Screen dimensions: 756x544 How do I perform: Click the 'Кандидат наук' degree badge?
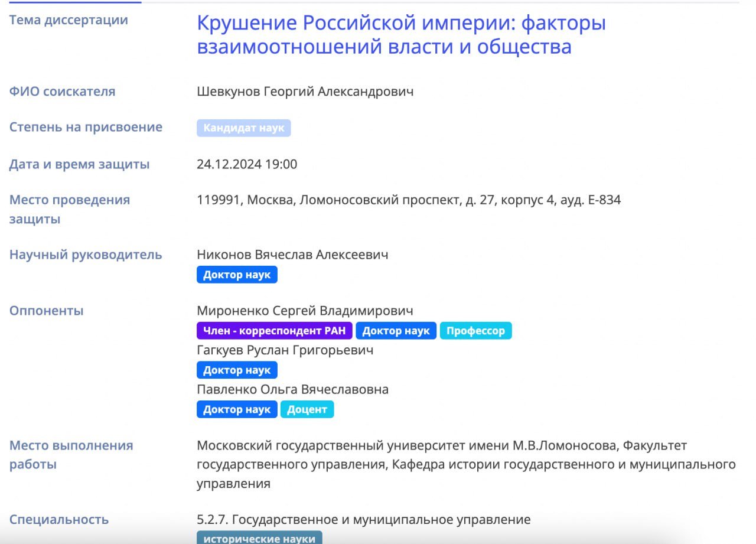point(243,128)
